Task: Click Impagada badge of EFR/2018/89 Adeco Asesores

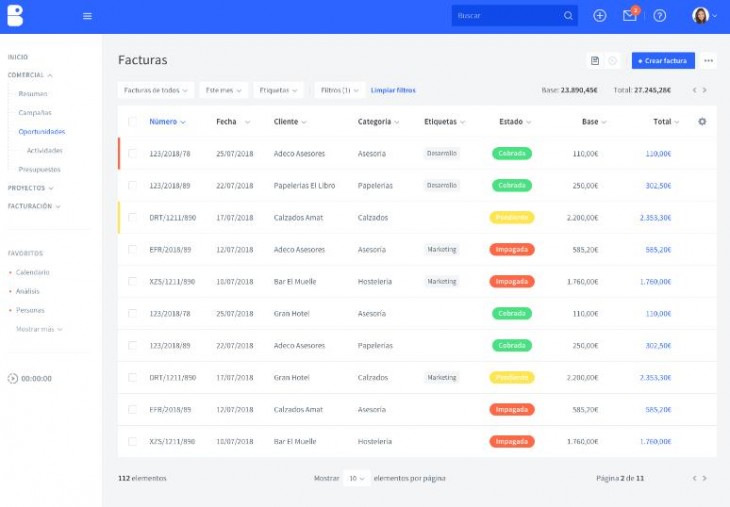Action: pos(512,250)
